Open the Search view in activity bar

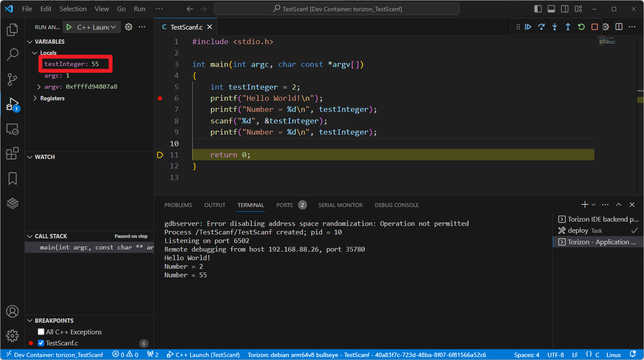(x=12, y=54)
